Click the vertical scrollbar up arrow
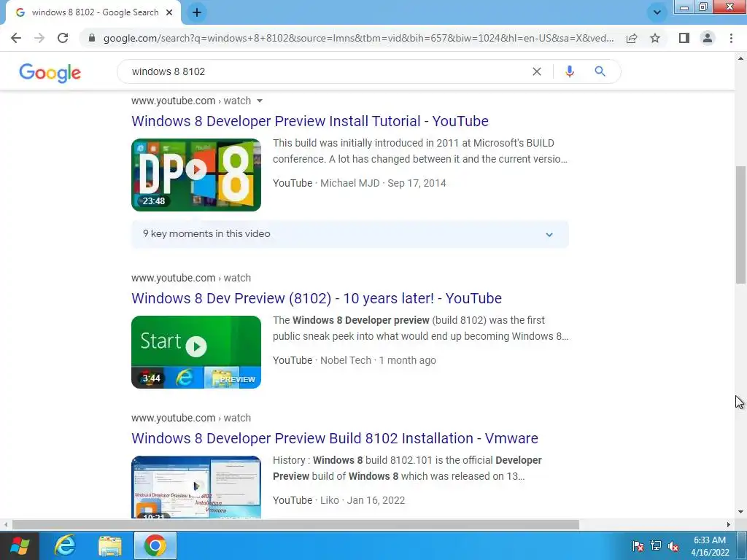This screenshot has height=560, width=747. point(740,58)
